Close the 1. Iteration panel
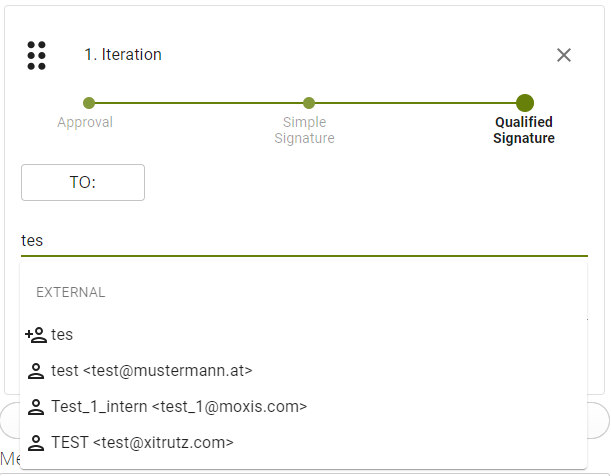611x476 pixels. tap(564, 55)
